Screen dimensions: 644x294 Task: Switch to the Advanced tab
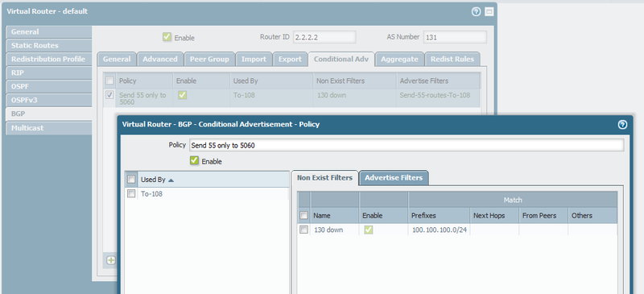click(160, 60)
